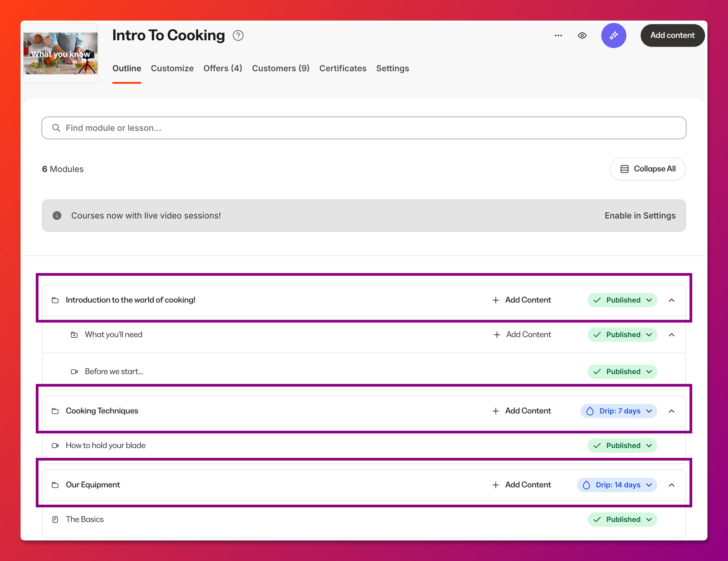Screen dimensions: 728x561
Task: Open the Customers (9) tab
Action: (x=281, y=68)
